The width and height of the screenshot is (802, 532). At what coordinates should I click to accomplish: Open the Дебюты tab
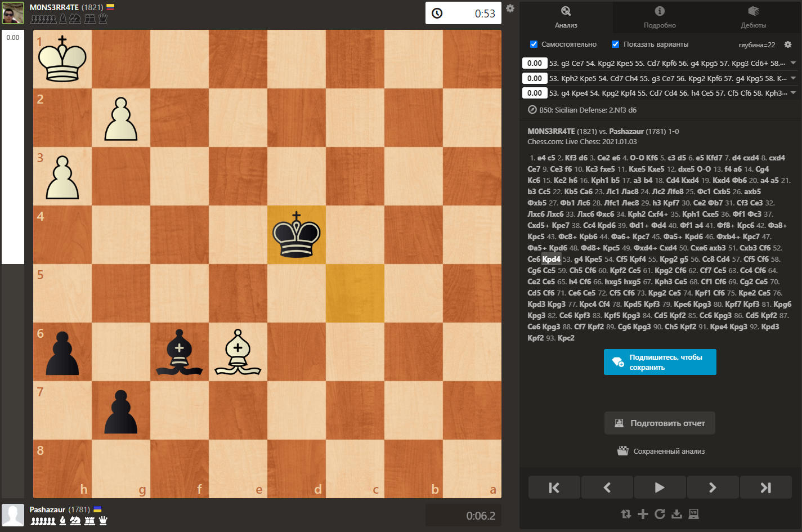pyautogui.click(x=753, y=17)
